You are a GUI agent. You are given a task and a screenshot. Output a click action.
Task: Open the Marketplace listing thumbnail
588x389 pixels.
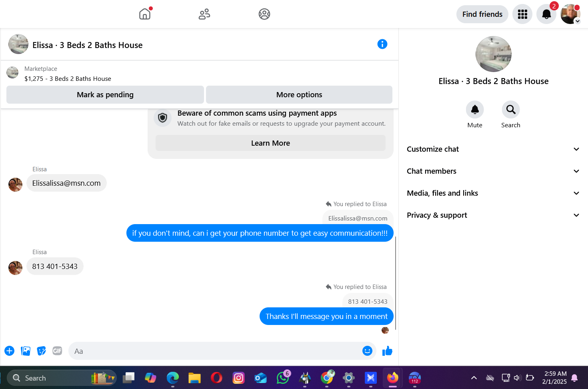12,73
